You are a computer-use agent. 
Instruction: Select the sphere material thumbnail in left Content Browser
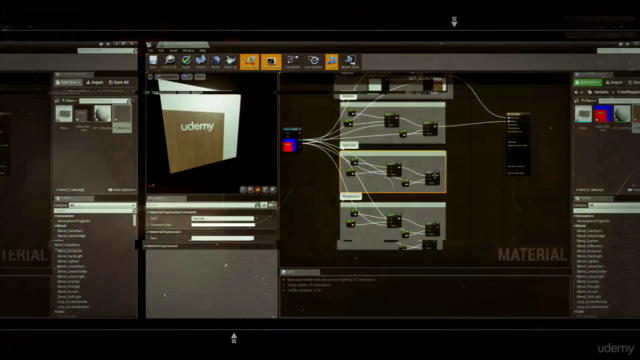[102, 114]
